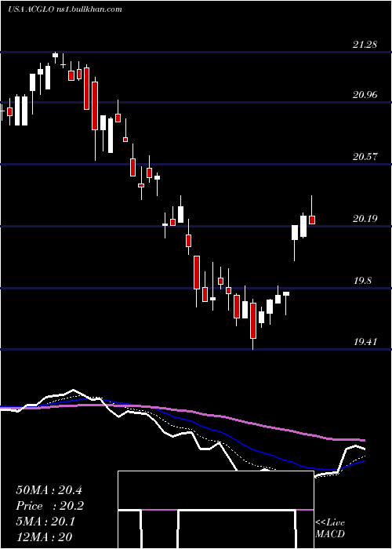Click the 20.19 price level label
This screenshot has width=392, height=549.
point(365,219)
